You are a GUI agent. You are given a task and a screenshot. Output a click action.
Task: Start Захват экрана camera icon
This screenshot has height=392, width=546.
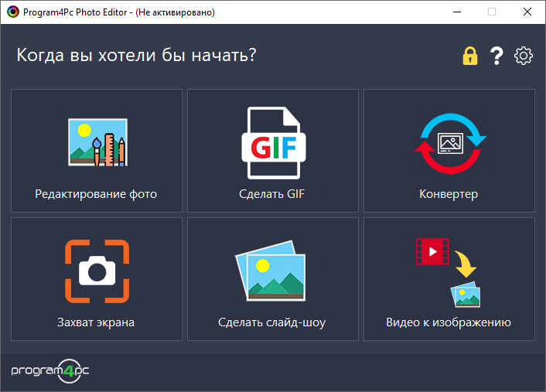point(97,271)
